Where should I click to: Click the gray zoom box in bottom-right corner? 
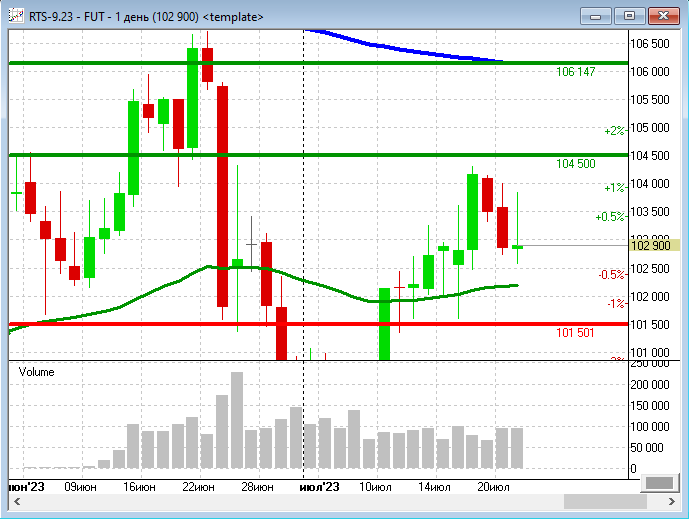tap(660, 483)
